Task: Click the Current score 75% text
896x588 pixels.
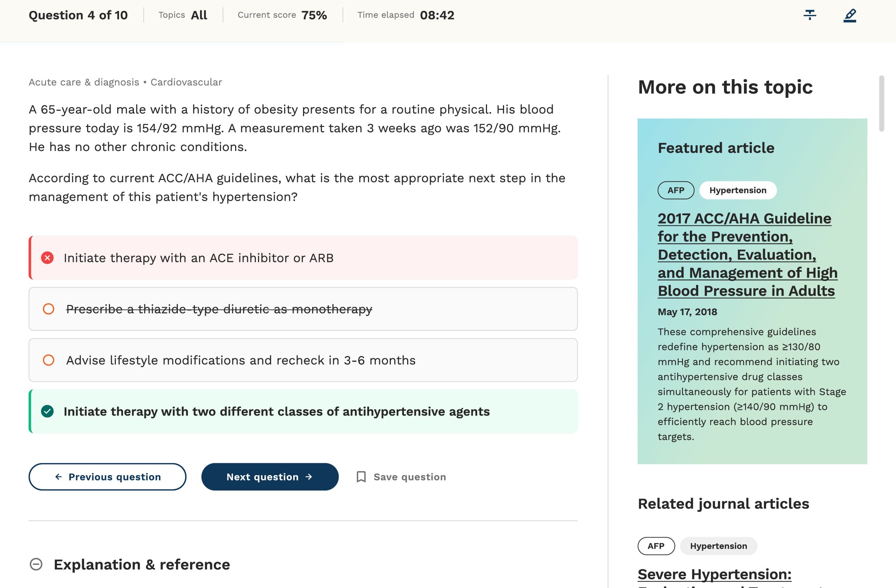Action: pyautogui.click(x=282, y=15)
